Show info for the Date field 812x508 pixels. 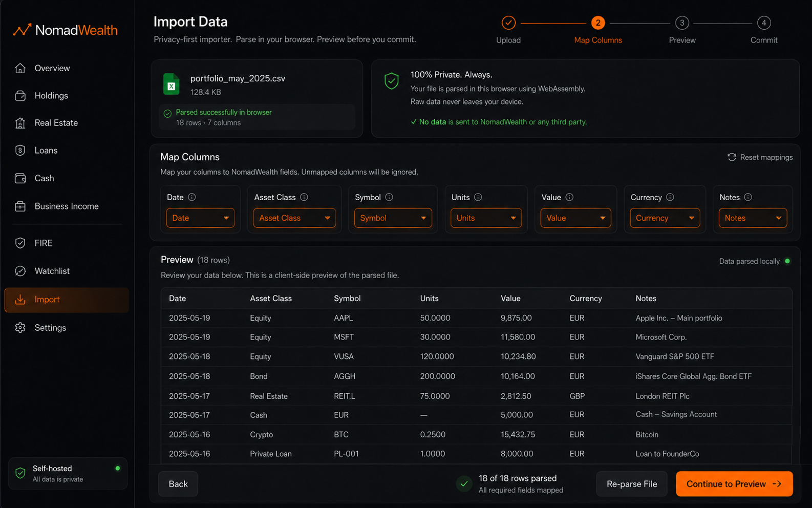pyautogui.click(x=192, y=197)
